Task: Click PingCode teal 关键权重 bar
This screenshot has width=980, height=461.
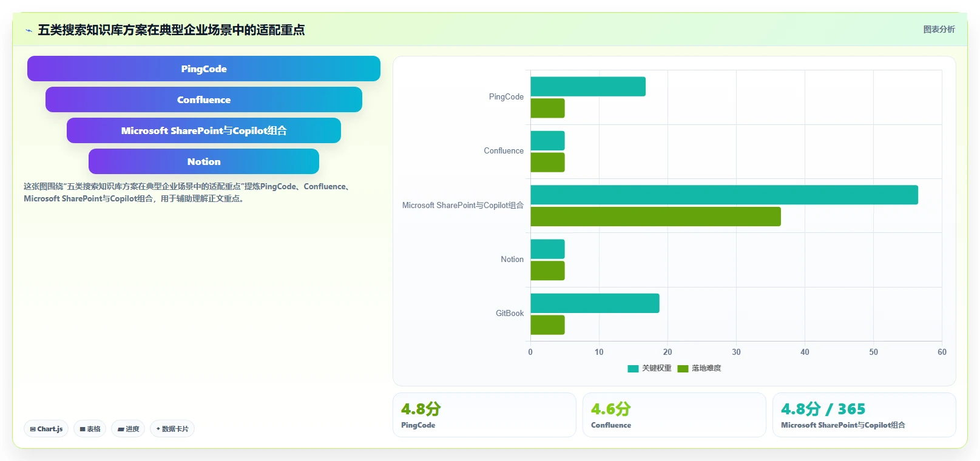Action: tap(588, 87)
